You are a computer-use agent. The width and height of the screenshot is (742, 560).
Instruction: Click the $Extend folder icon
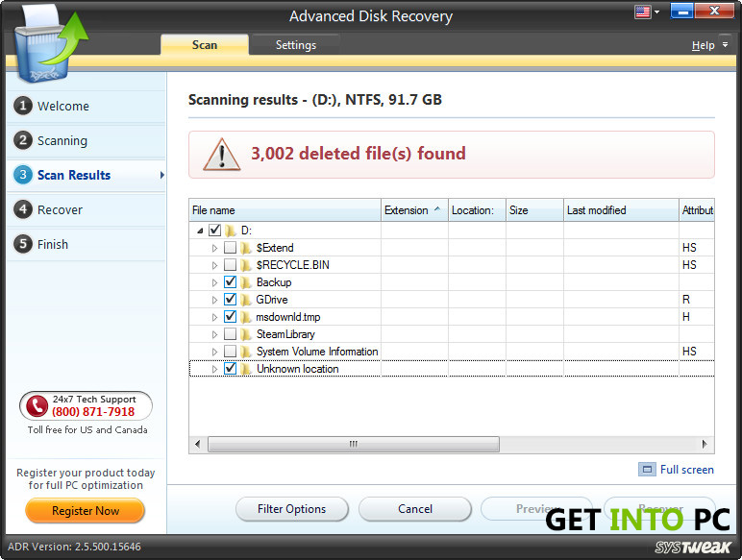coord(246,248)
